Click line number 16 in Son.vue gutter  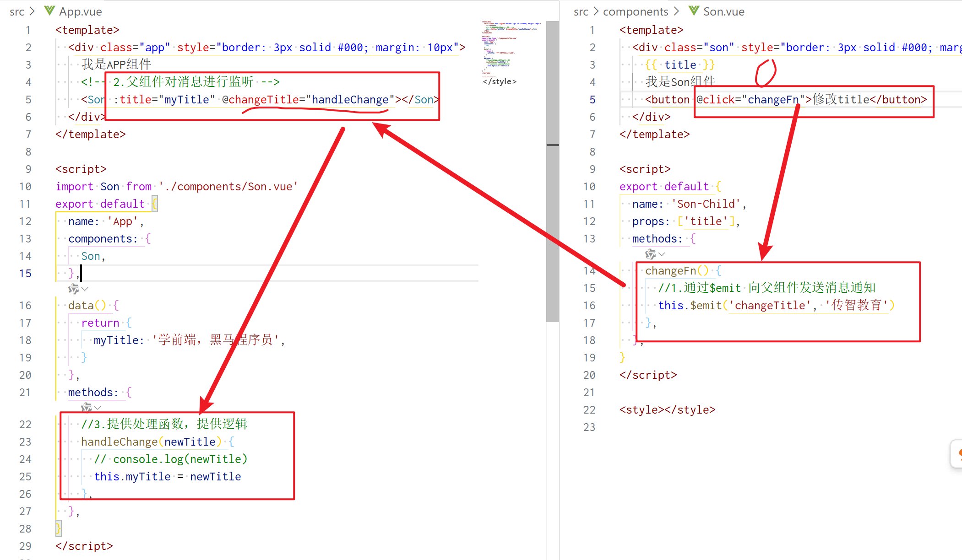point(589,306)
